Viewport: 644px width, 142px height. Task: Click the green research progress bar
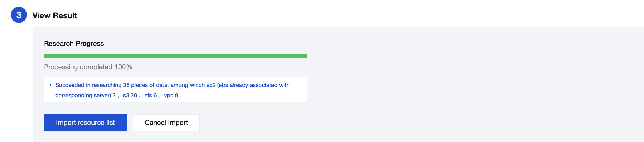click(175, 56)
